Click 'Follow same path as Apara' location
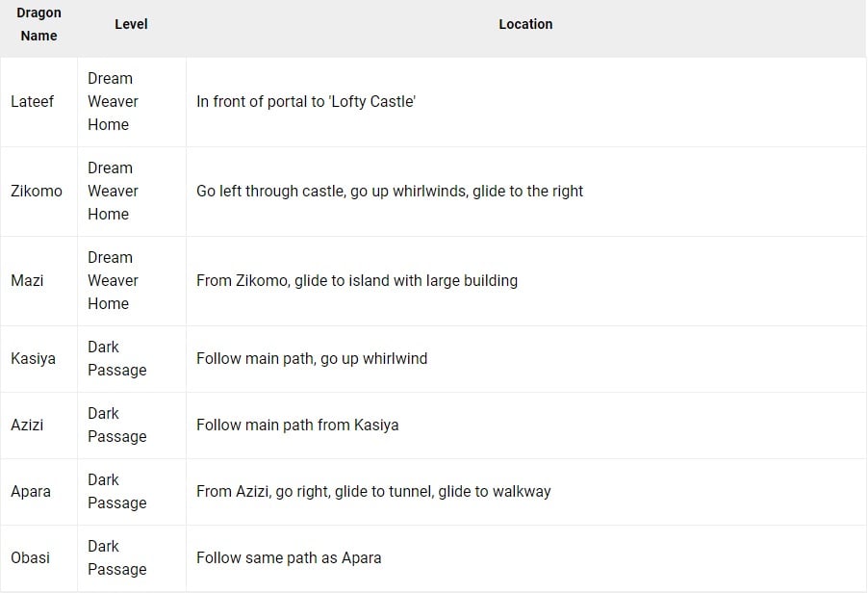Screen dimensions: 868x593 pyautogui.click(x=289, y=557)
